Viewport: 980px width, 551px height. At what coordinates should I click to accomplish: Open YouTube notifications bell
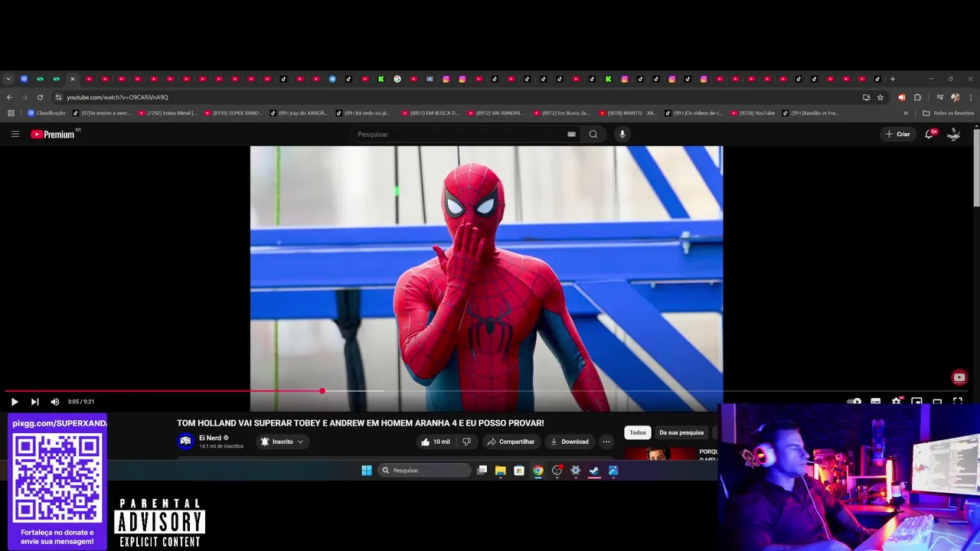pyautogui.click(x=929, y=134)
